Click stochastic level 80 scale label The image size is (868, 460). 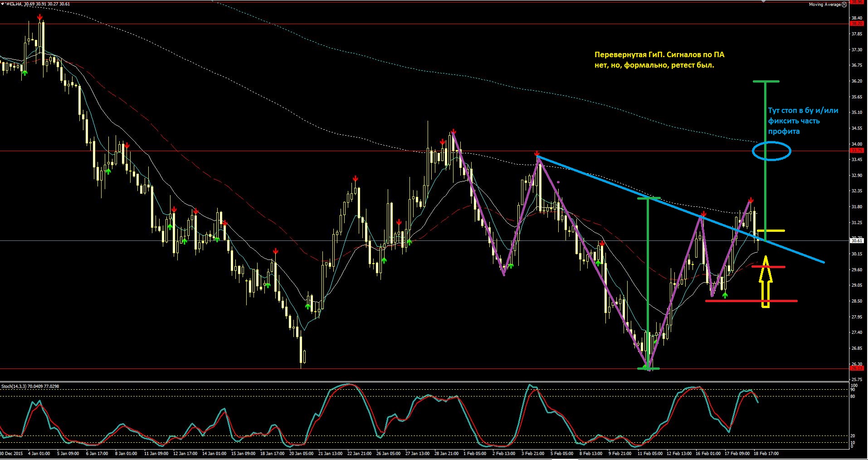tap(853, 396)
